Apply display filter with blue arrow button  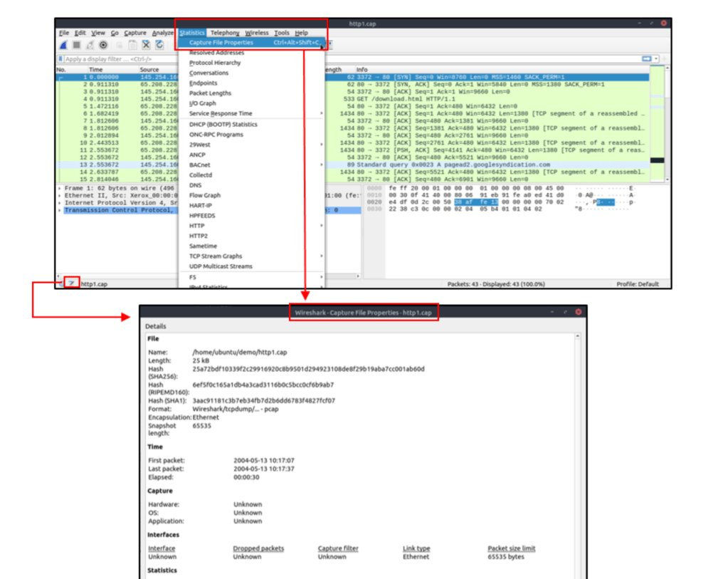(x=646, y=59)
